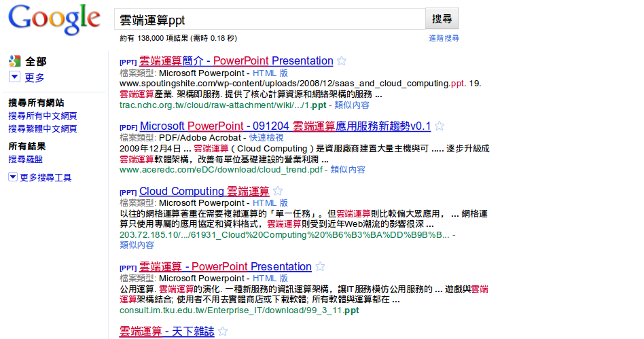Click the www.aceredc.com cloud_trend.pdf URL
This screenshot has width=644, height=339.
221,170
